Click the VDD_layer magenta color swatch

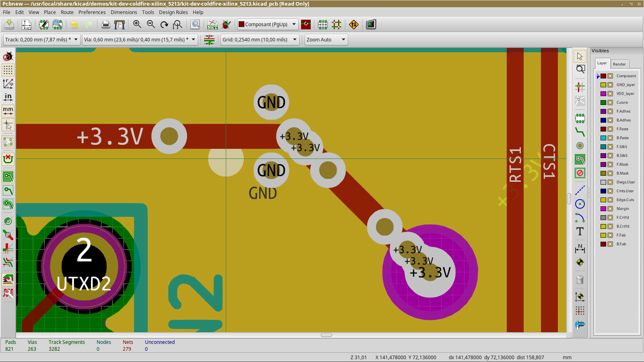coord(603,94)
